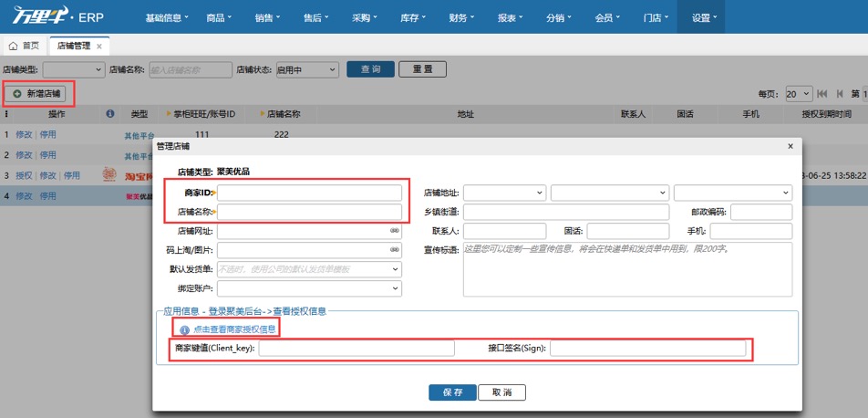
Task: Open the 会员 menu
Action: (607, 17)
